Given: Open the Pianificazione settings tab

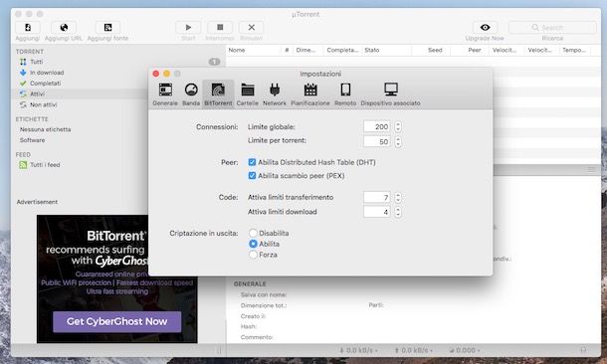Looking at the screenshot, I should point(310,94).
